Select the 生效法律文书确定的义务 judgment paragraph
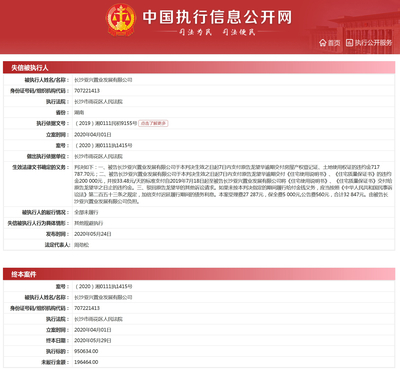Image resolution: width=400 pixels, height=372 pixels. click(x=233, y=184)
